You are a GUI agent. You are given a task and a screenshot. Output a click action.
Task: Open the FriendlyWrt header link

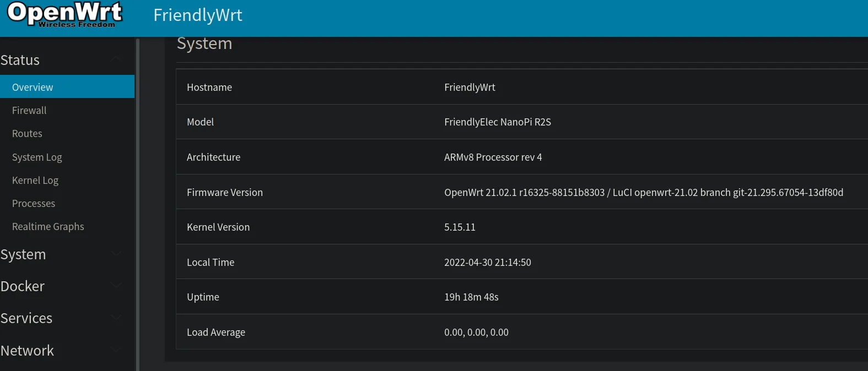198,15
